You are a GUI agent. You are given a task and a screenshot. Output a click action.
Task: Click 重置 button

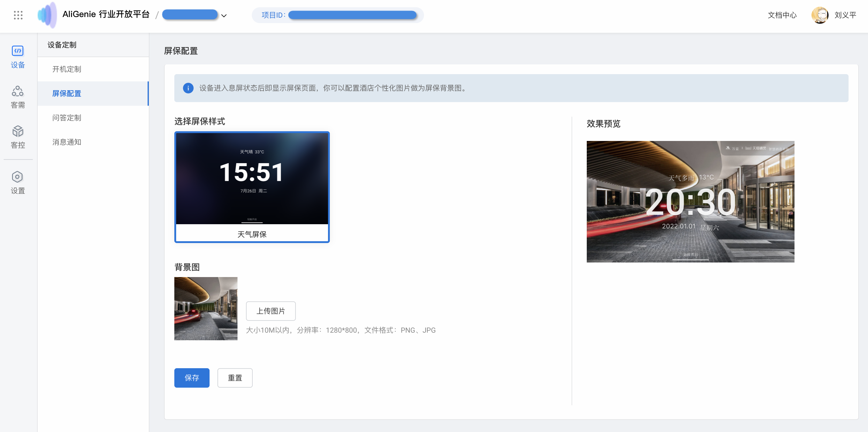tap(235, 378)
